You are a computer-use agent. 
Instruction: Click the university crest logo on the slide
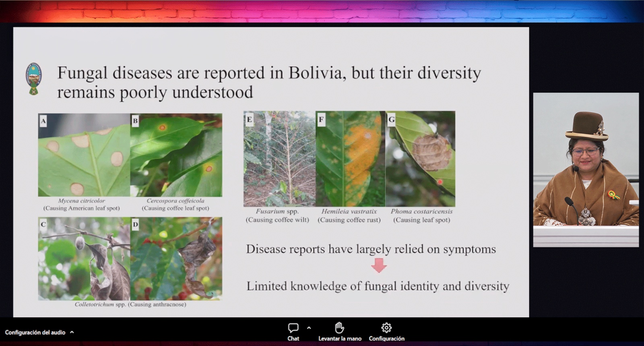[x=34, y=79]
